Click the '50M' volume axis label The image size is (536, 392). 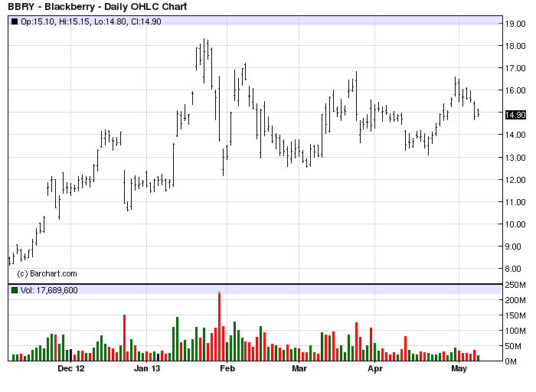coord(514,347)
